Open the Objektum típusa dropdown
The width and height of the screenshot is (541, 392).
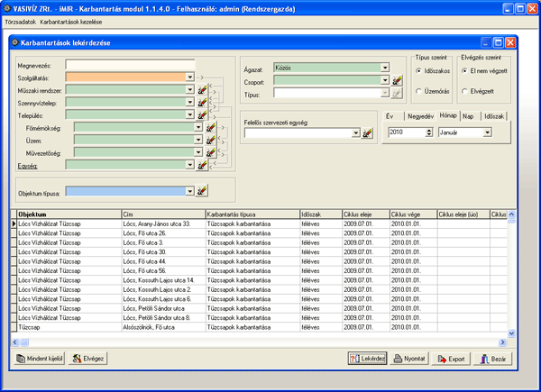point(189,191)
